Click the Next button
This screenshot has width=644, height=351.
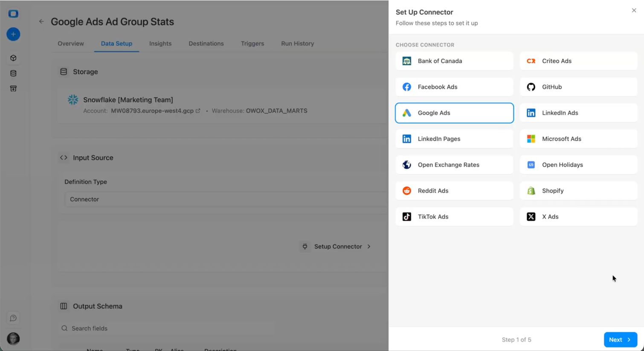[621, 340]
